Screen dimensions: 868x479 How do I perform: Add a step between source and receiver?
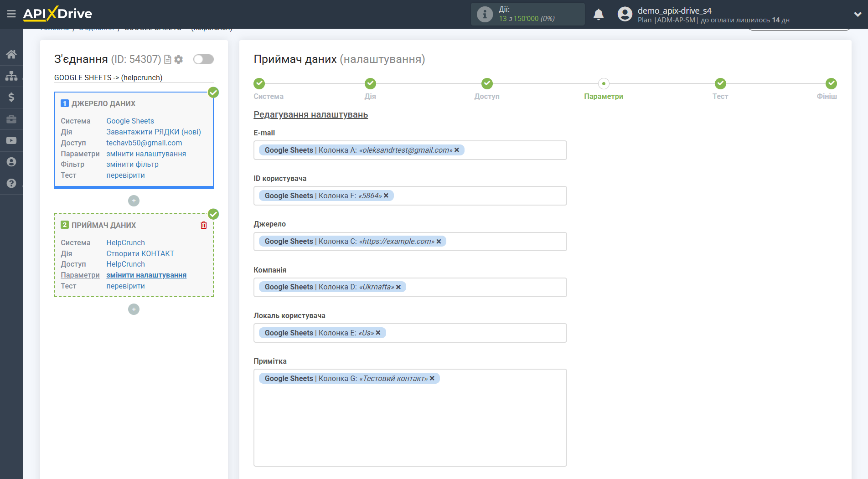pyautogui.click(x=134, y=201)
